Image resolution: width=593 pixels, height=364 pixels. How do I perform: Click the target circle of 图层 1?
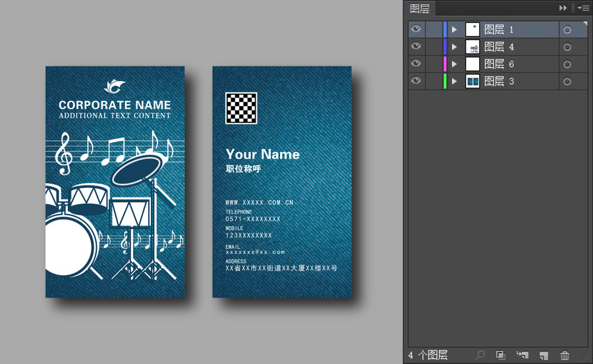567,30
